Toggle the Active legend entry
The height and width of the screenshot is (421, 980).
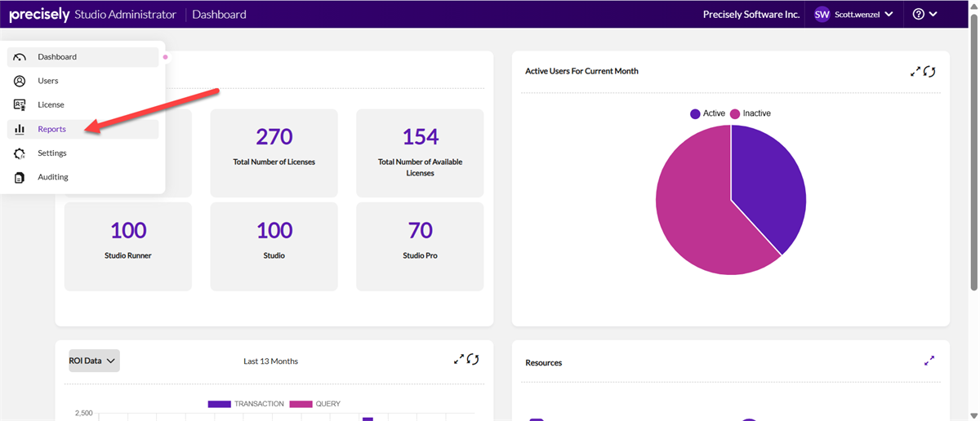coord(707,113)
